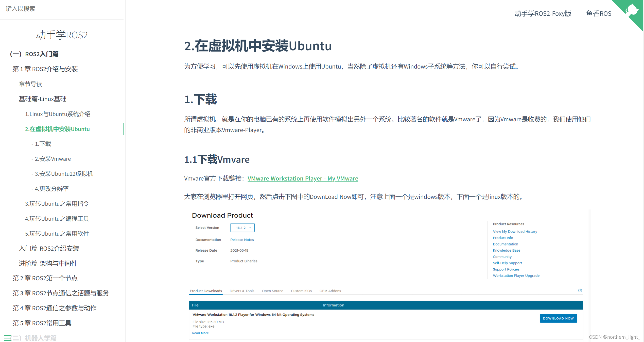Toggle the sidebar hamburger menu icon
Screen dimensions: 644x342
point(8,338)
